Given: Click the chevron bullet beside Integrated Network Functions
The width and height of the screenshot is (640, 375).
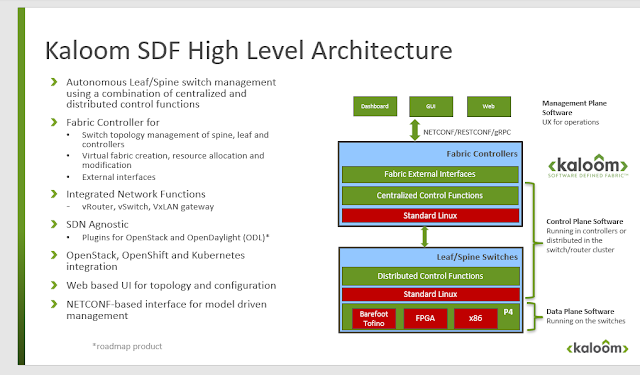Looking at the screenshot, I should 54,194.
